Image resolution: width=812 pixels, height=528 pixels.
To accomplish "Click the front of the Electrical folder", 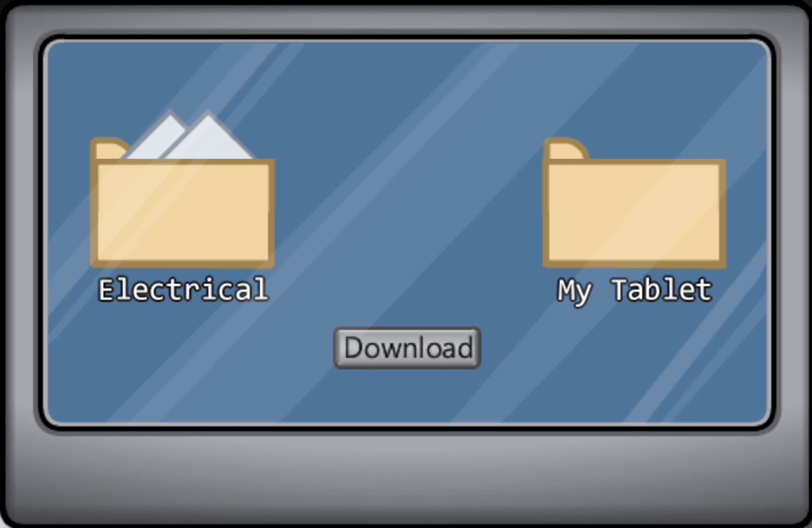I will point(182,213).
